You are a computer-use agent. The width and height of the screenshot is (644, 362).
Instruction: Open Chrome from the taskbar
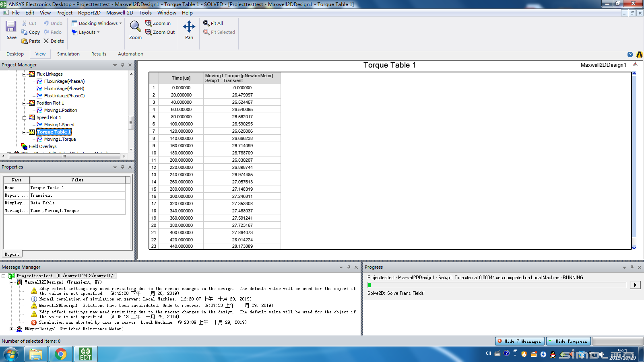coord(61,354)
